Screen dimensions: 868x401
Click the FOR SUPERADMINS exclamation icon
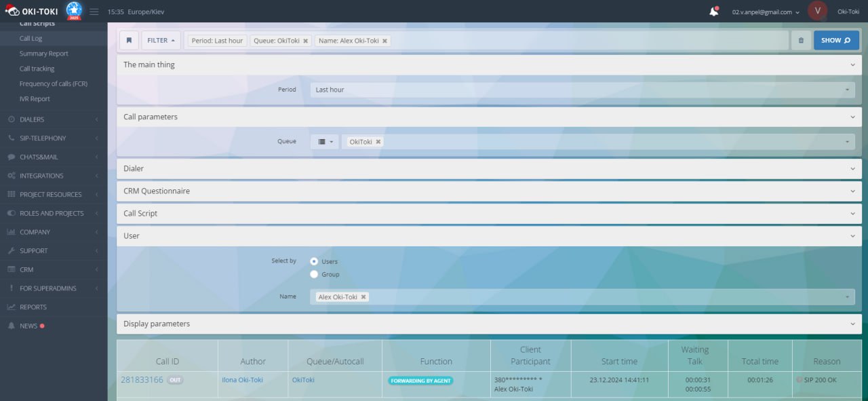[12, 288]
